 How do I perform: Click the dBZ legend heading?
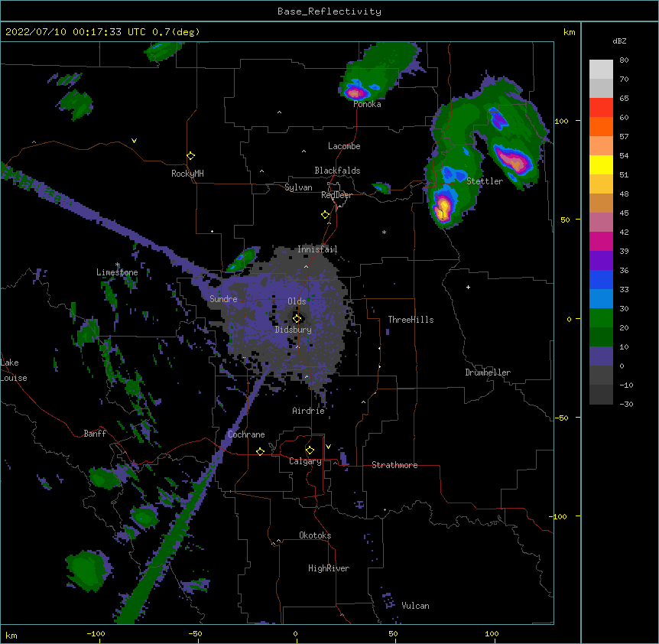coord(619,41)
